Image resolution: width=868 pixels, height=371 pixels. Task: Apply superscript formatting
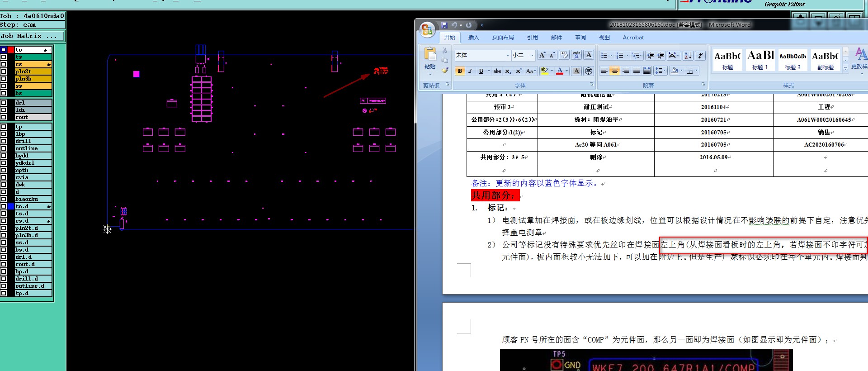(519, 71)
